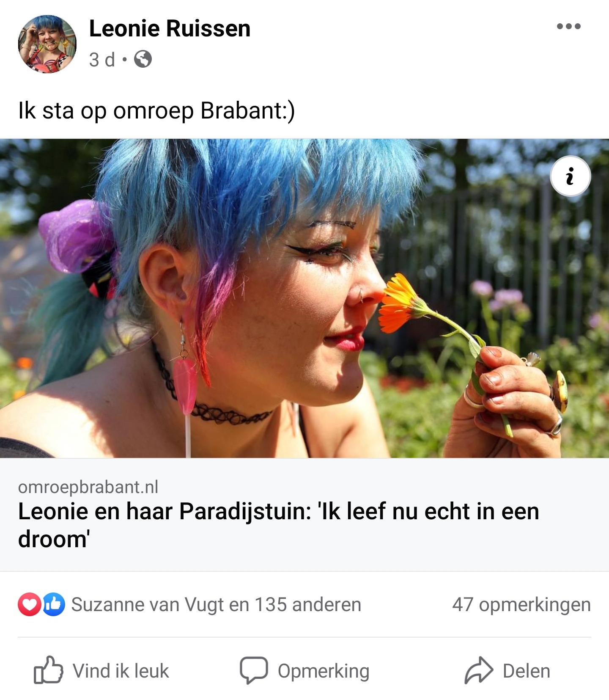The image size is (609, 700).
Task: Open Leonie Ruissen's profile name link
Action: 170,29
